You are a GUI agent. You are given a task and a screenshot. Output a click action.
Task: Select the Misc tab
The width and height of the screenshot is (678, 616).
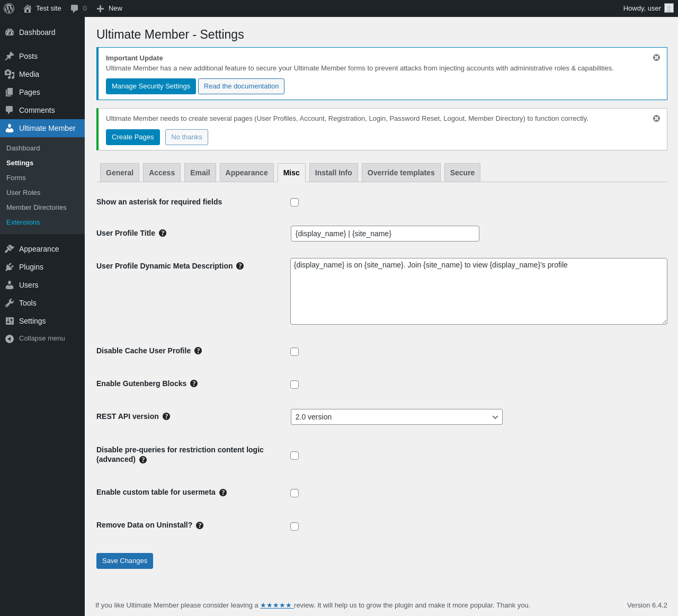tap(291, 173)
